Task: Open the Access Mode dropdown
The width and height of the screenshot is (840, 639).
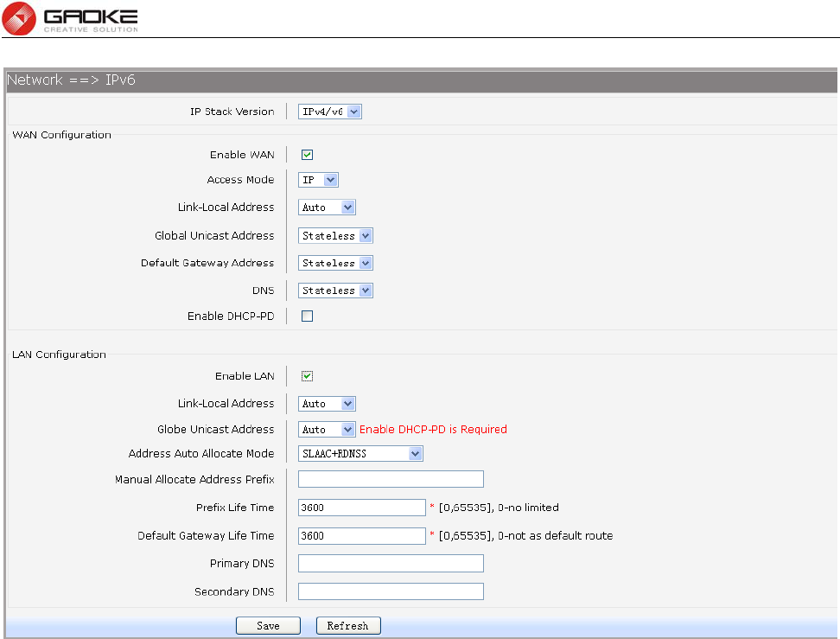Action: pyautogui.click(x=318, y=180)
